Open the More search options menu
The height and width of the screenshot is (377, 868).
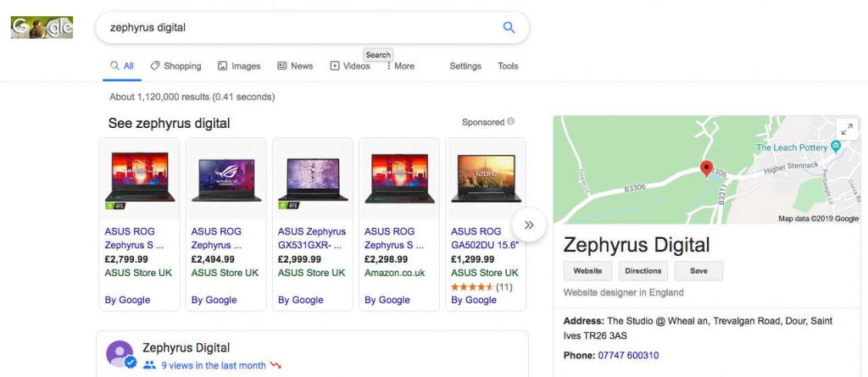click(401, 66)
